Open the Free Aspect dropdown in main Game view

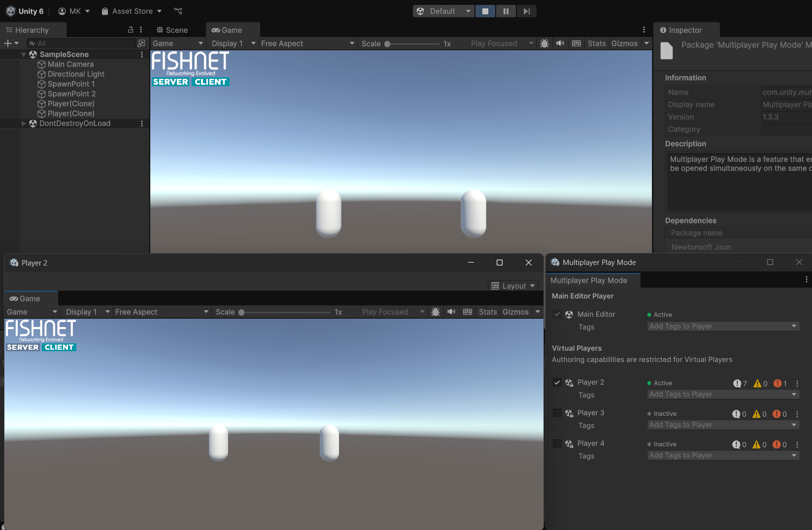307,43
